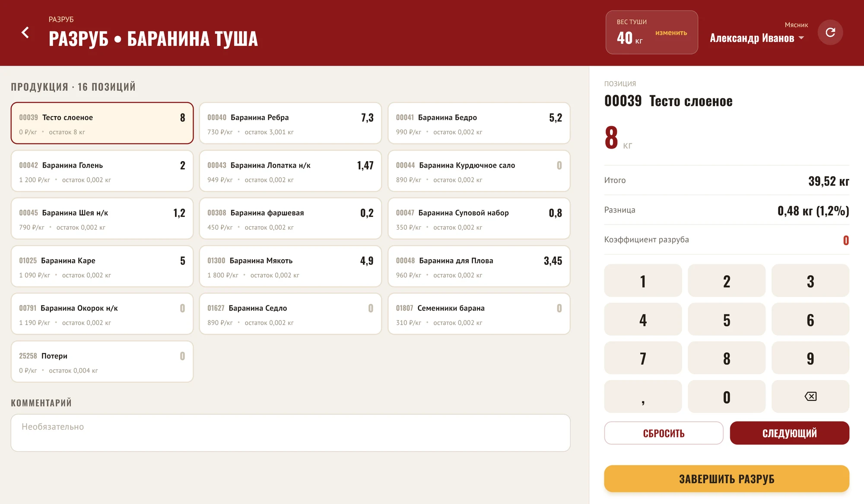Select the 01300 Баранина Мякоть card
The height and width of the screenshot is (504, 864).
coord(290,266)
